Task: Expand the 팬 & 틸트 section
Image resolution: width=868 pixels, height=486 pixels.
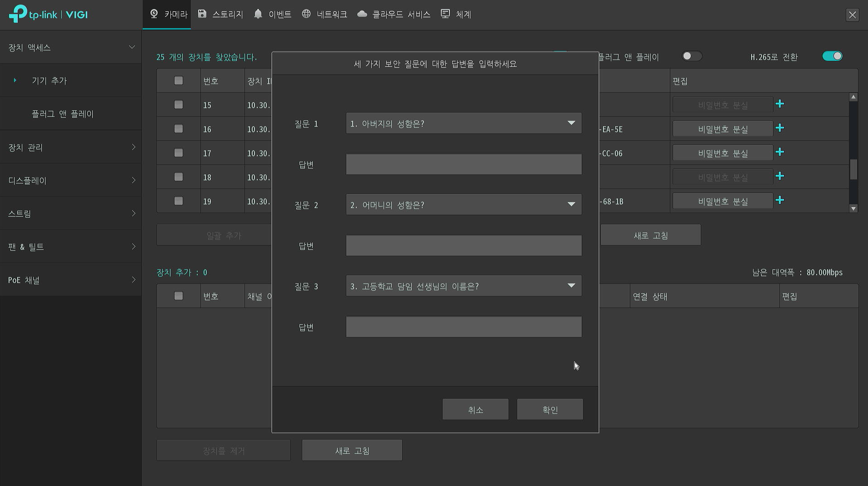Action: pyautogui.click(x=71, y=247)
